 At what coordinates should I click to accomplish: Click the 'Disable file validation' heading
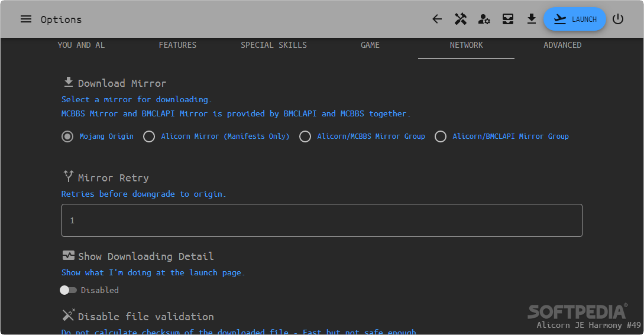tap(146, 317)
